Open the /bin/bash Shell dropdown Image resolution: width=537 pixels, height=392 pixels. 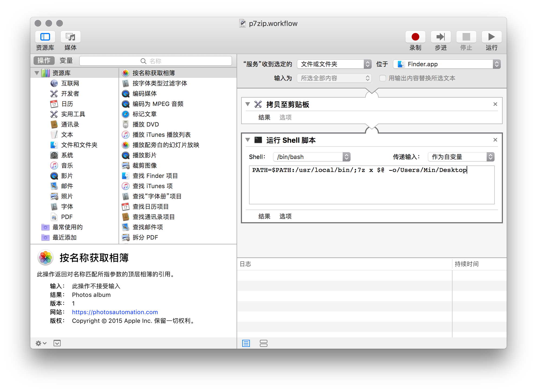[312, 157]
